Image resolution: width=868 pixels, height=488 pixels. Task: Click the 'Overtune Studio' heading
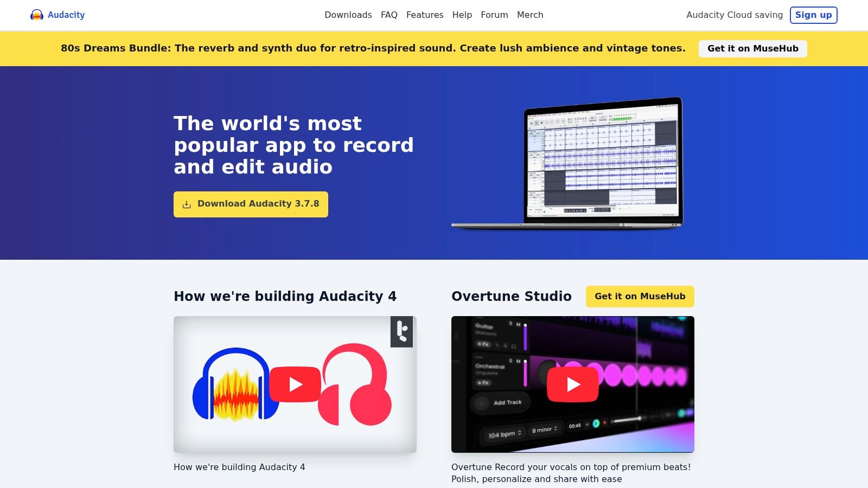(x=512, y=297)
